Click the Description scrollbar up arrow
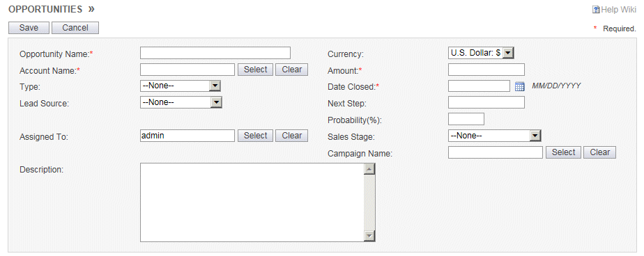644x256 pixels. click(369, 169)
